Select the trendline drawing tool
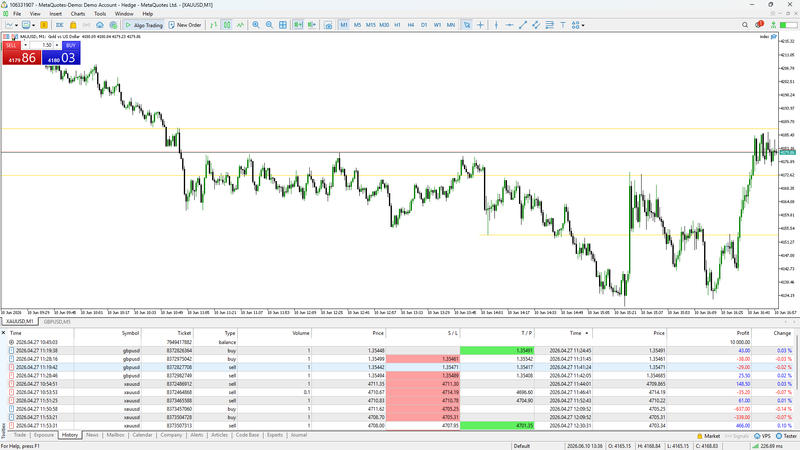Image resolution: width=800 pixels, height=450 pixels. click(x=522, y=24)
